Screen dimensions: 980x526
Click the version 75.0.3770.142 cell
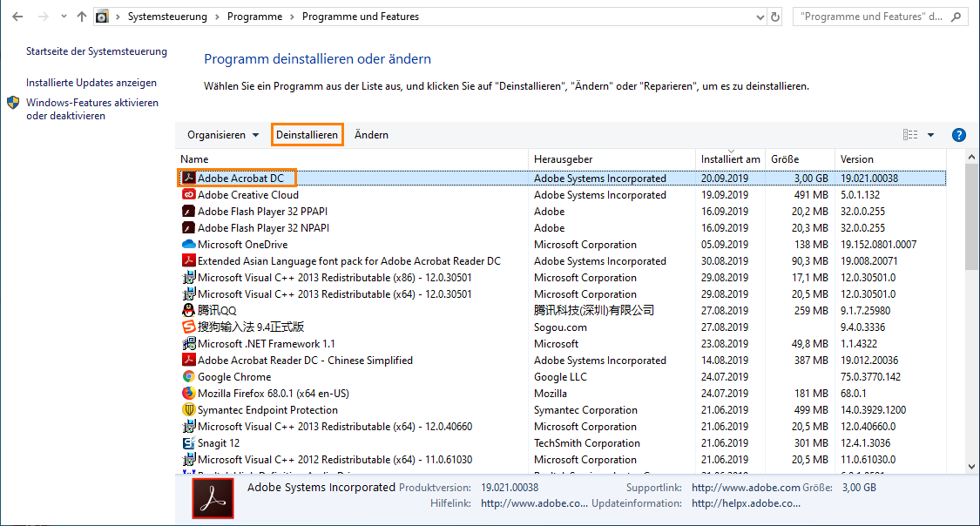870,377
